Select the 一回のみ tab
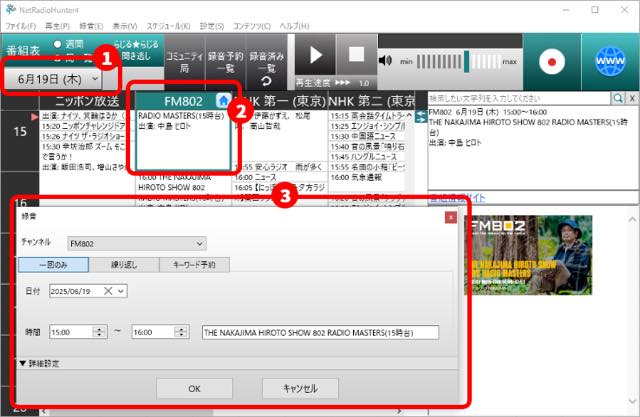The height and width of the screenshot is (417, 640). pyautogui.click(x=53, y=265)
